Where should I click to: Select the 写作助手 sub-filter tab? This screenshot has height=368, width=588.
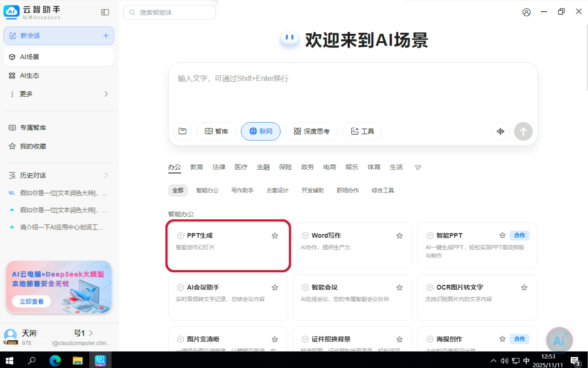pos(242,190)
